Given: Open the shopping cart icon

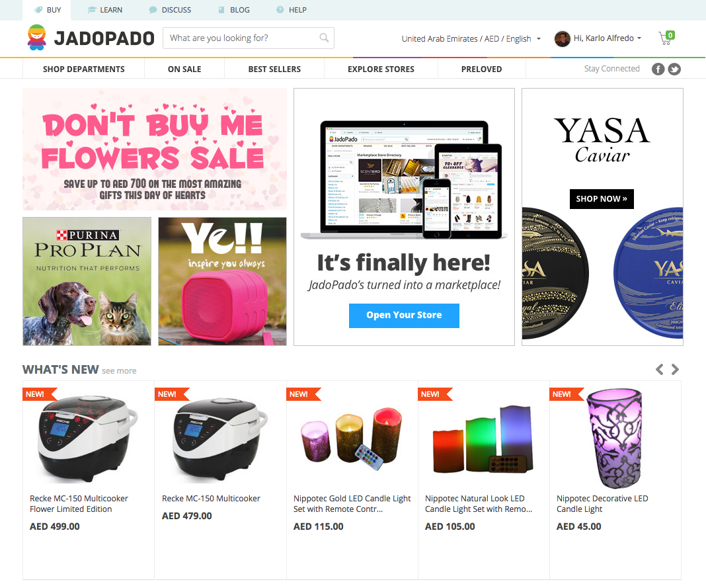Looking at the screenshot, I should tap(666, 38).
